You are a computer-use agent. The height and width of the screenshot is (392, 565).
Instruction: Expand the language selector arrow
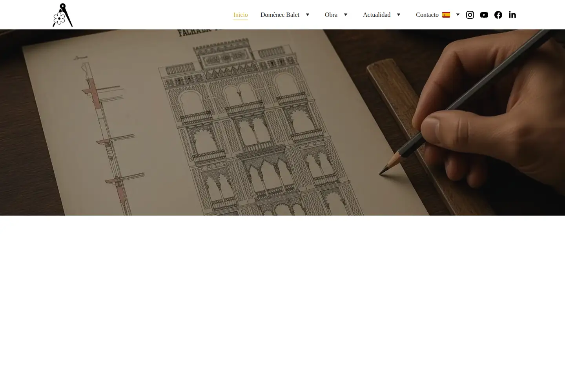457,15
